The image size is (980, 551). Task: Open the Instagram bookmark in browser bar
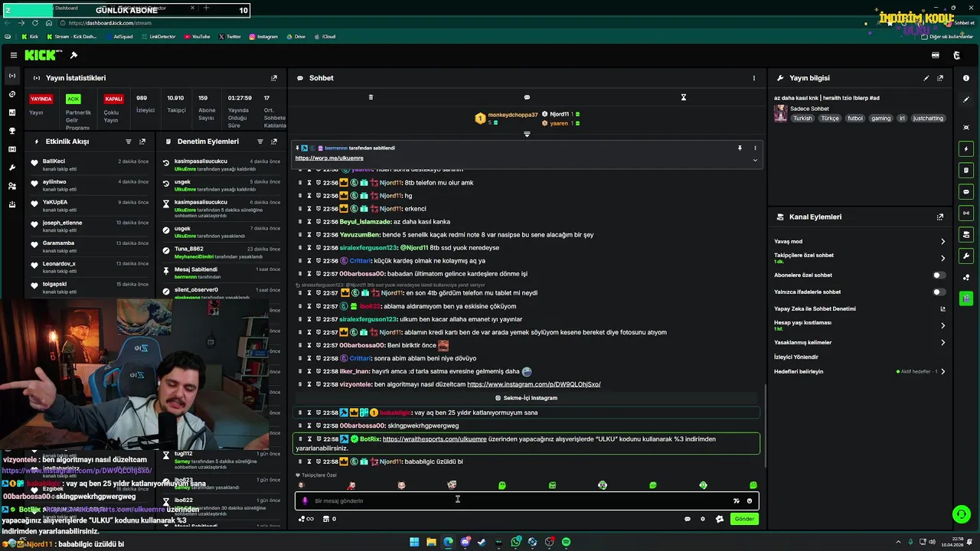(x=263, y=36)
